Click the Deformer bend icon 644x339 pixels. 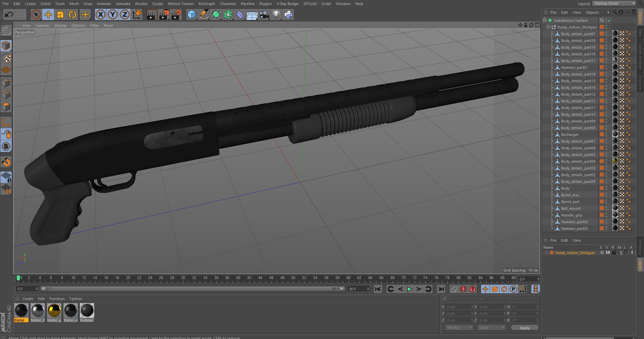pos(240,14)
